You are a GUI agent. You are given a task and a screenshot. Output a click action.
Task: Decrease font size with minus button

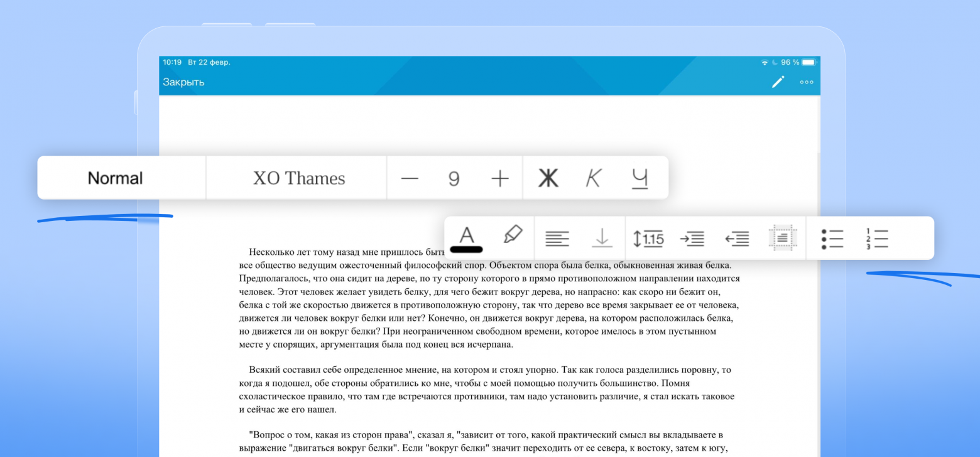pos(410,179)
